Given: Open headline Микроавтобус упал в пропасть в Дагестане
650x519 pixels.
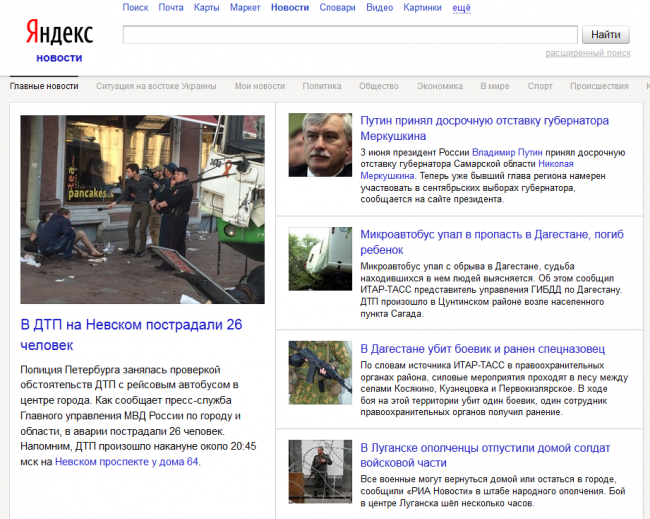Looking at the screenshot, I should point(492,242).
